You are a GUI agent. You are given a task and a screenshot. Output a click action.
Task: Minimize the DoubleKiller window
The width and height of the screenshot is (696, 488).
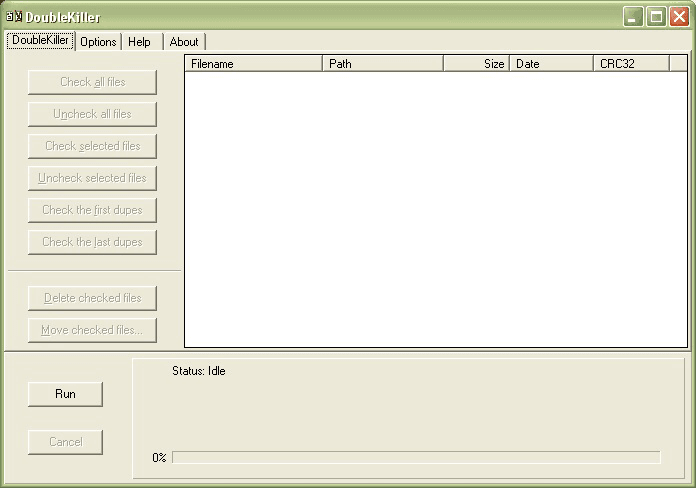[633, 17]
